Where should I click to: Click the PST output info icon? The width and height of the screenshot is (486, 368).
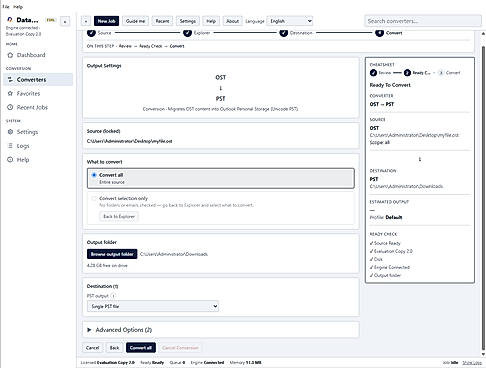tap(113, 296)
